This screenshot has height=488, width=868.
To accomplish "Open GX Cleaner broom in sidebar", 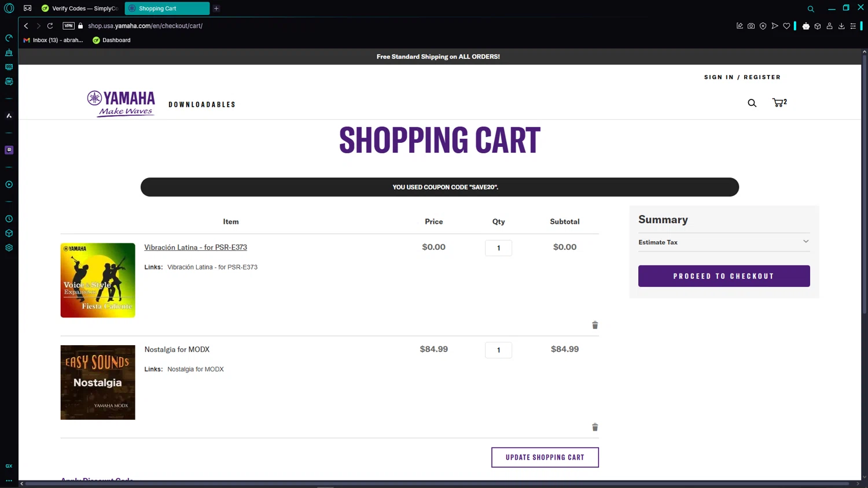I will pos(9,53).
